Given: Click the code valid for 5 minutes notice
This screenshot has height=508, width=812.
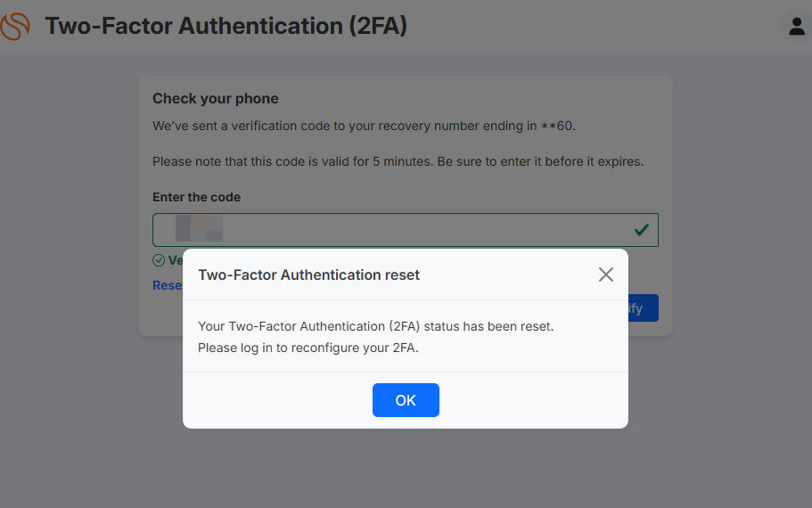Looking at the screenshot, I should tap(398, 161).
